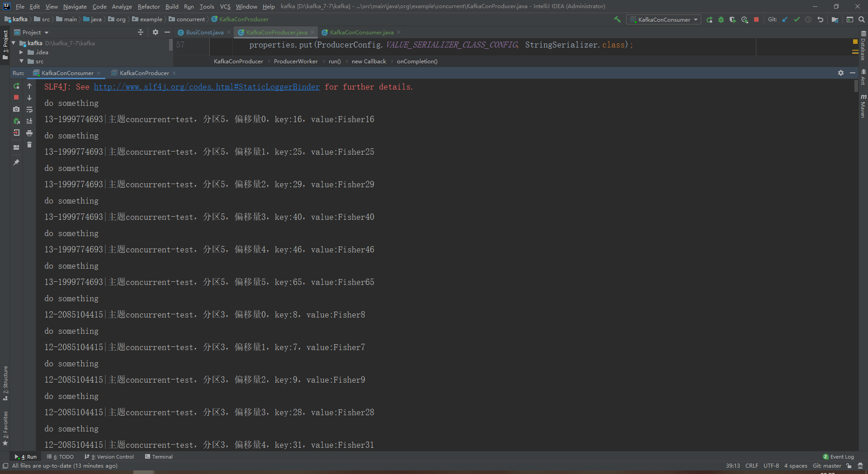Screen dimensions: 868x474
Task: Rerun process in the Run panel
Action: pos(16,86)
